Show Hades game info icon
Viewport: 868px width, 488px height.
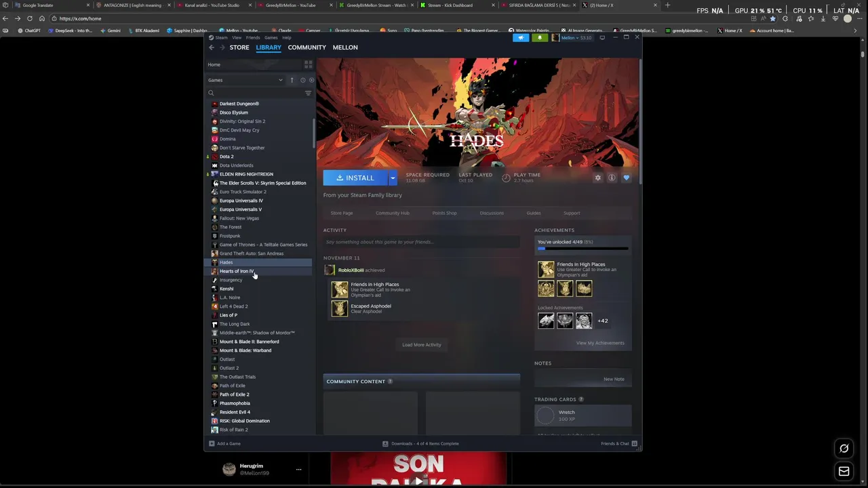point(612,178)
